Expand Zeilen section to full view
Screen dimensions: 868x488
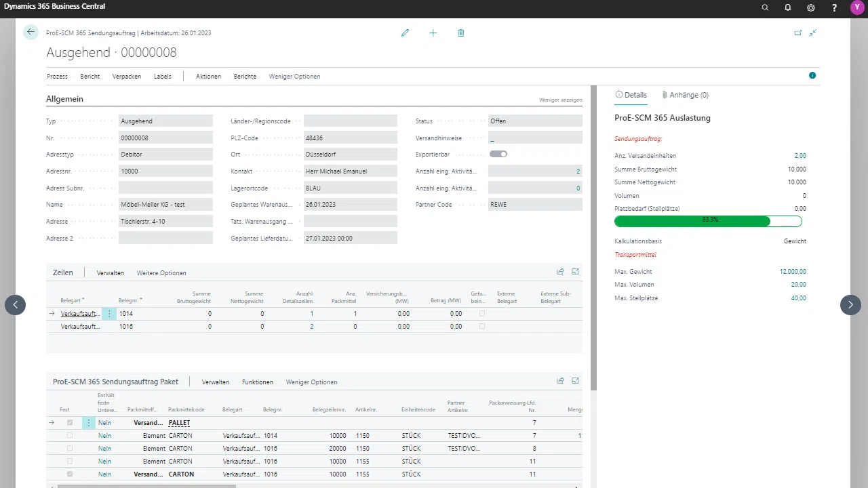[x=575, y=272]
